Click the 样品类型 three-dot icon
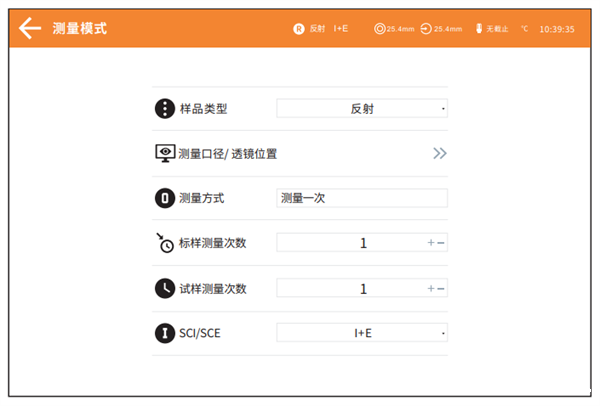Screen dimensions: 600x406 click(164, 109)
